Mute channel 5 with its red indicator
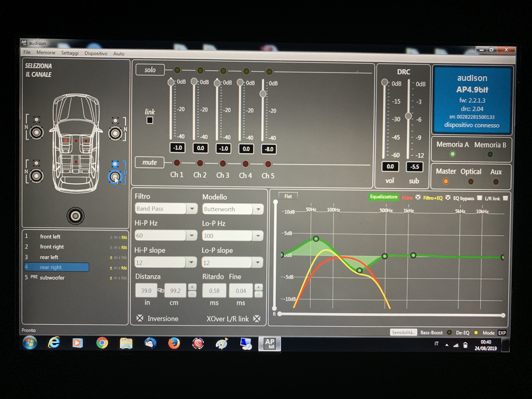Viewport: 532px width, 399px height. coord(268,164)
